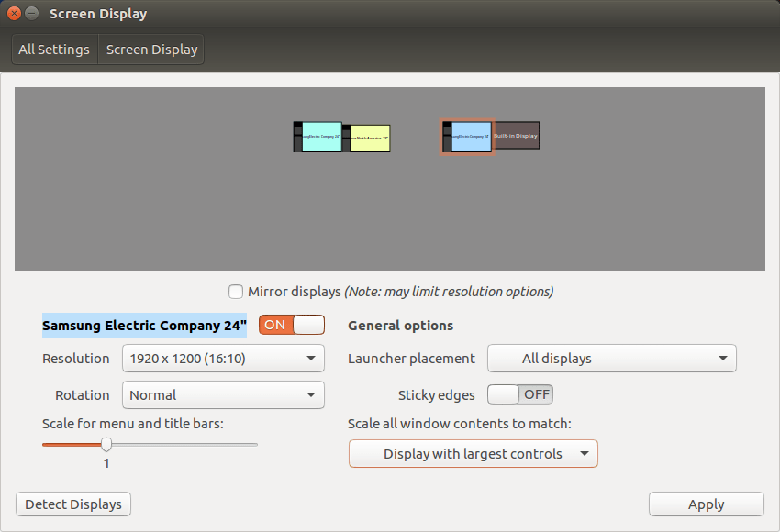The image size is (780, 532).
Task: Enable the Mirror displays checkbox
Action: [x=236, y=291]
